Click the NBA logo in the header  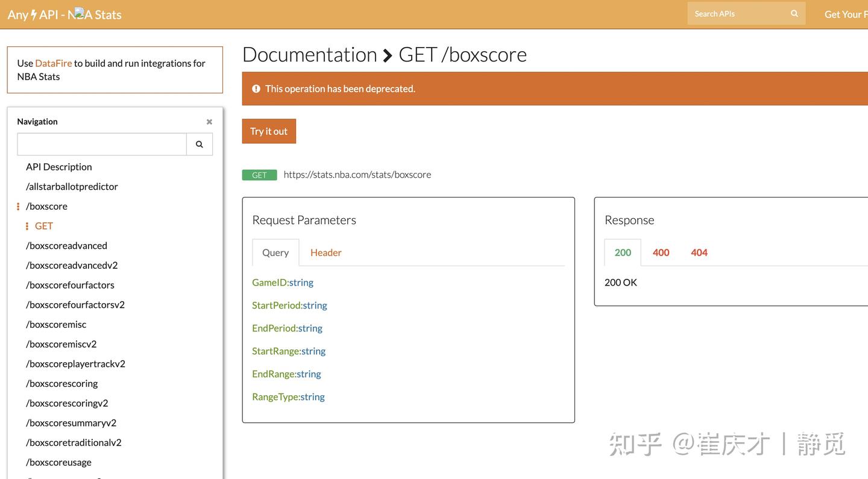tap(78, 13)
